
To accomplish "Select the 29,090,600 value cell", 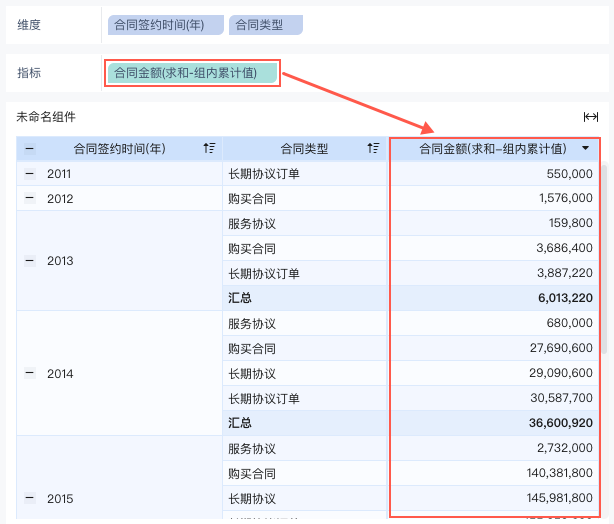I will pyautogui.click(x=495, y=373).
